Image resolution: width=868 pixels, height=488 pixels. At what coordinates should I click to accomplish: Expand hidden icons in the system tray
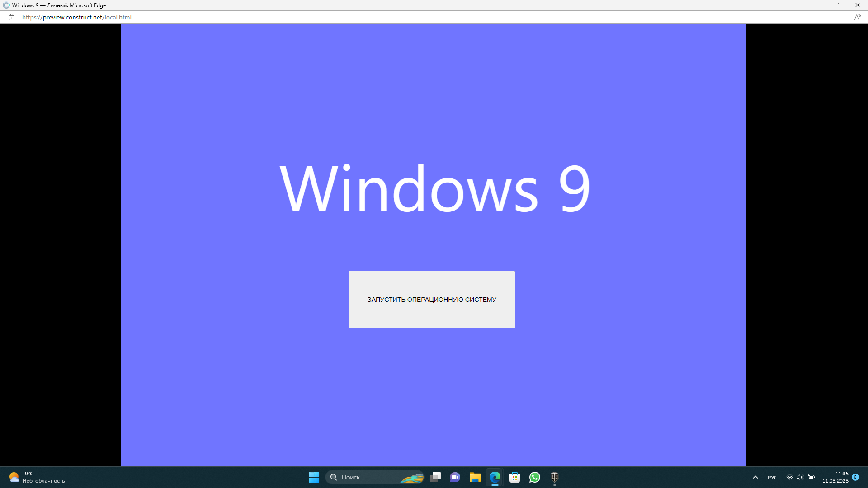(x=755, y=477)
